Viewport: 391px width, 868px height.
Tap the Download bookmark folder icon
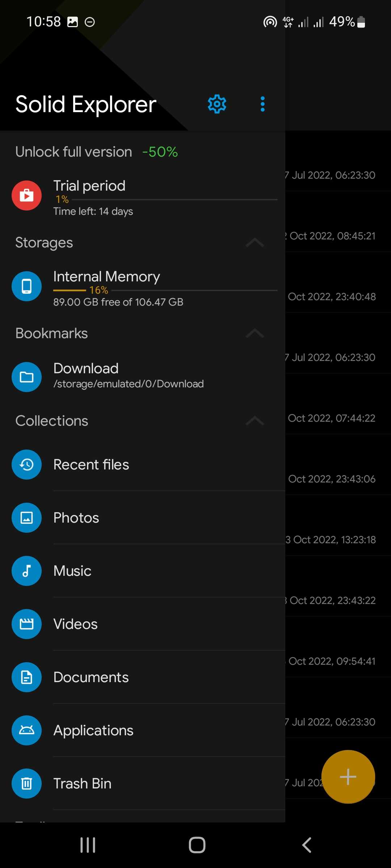point(26,377)
